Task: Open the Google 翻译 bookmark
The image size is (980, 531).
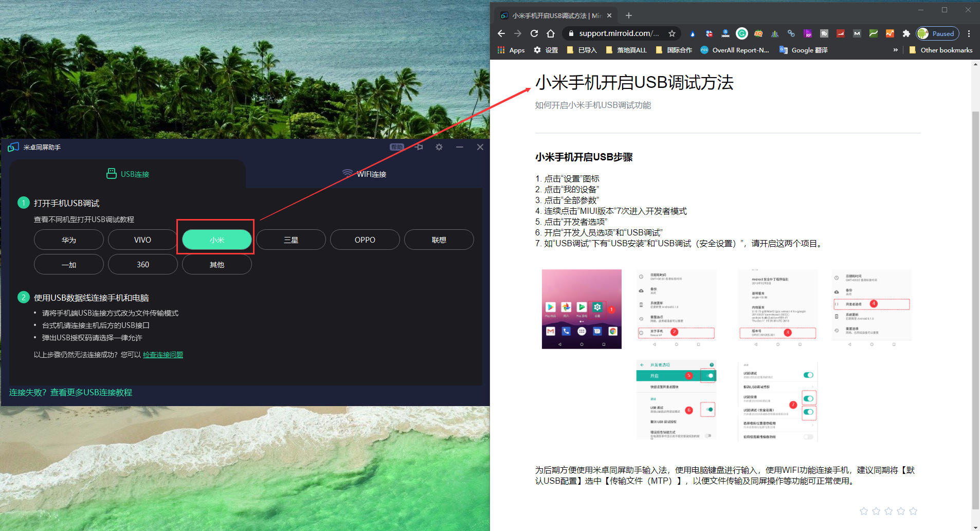Action: [x=804, y=50]
